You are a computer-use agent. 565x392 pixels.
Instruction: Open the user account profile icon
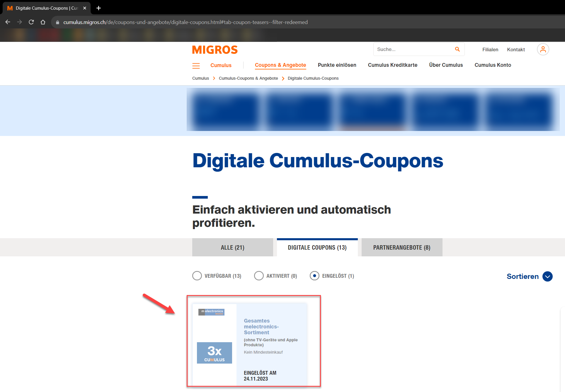point(543,49)
